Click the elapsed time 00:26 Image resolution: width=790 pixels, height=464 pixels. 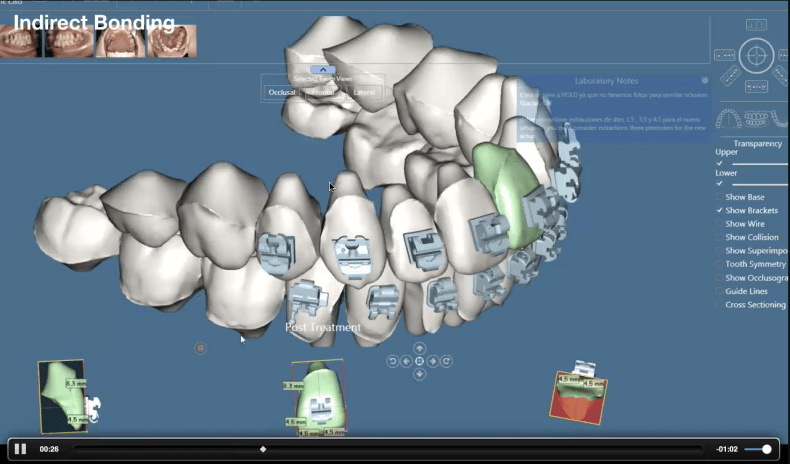point(49,449)
